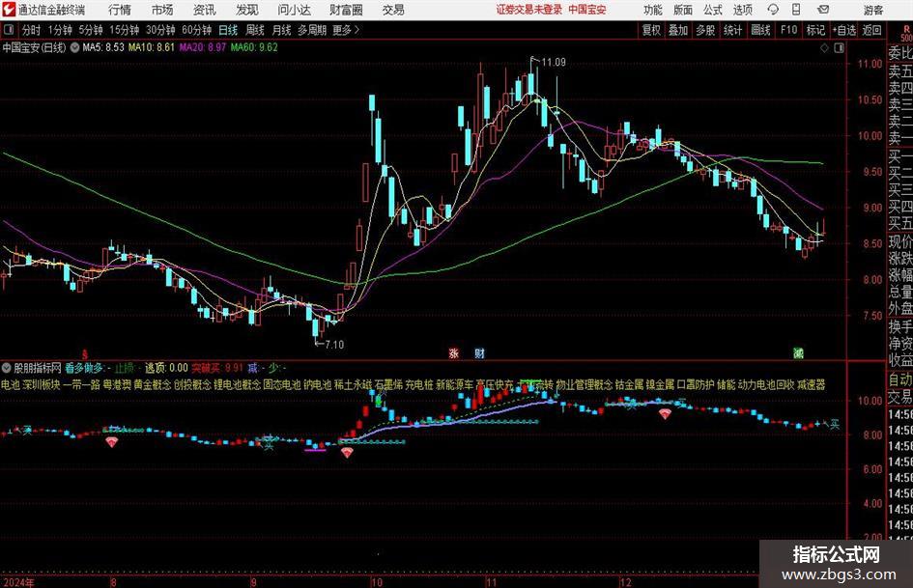The image size is (913, 588).
Task: Open the 公式 menu
Action: (712, 10)
